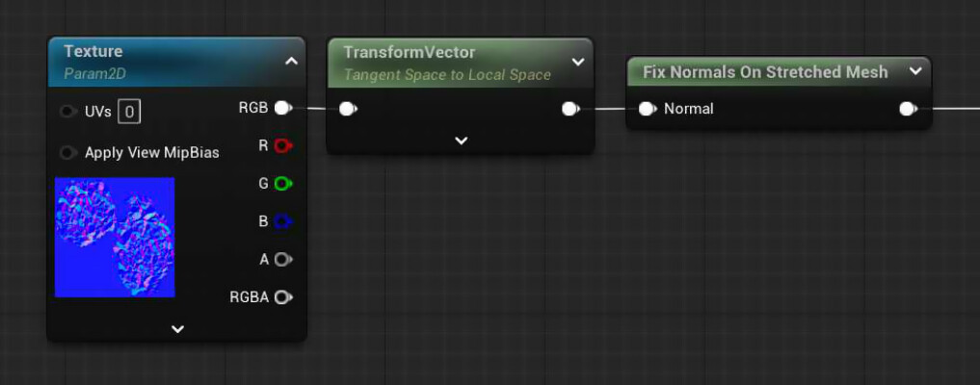Viewport: 980px width, 385px height.
Task: Click the TransformVector input pin
Action: click(348, 109)
